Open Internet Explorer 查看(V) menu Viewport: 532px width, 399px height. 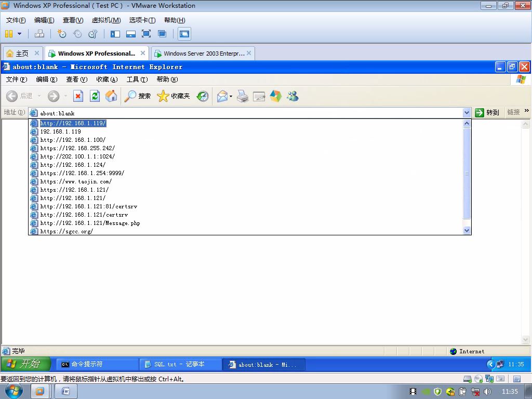(x=77, y=79)
